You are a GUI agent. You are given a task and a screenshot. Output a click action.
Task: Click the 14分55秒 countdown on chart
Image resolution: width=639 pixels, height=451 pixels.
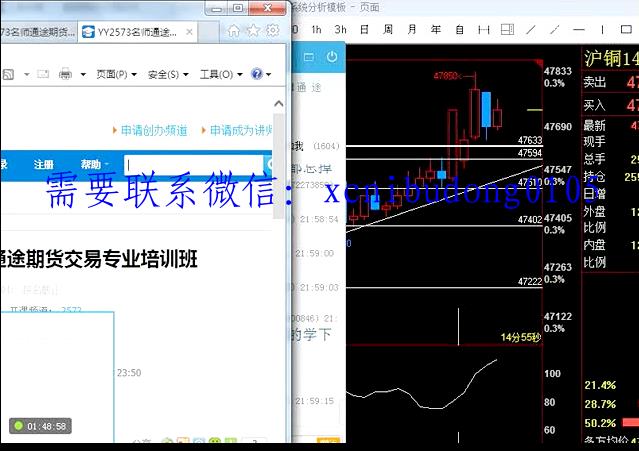click(x=521, y=337)
